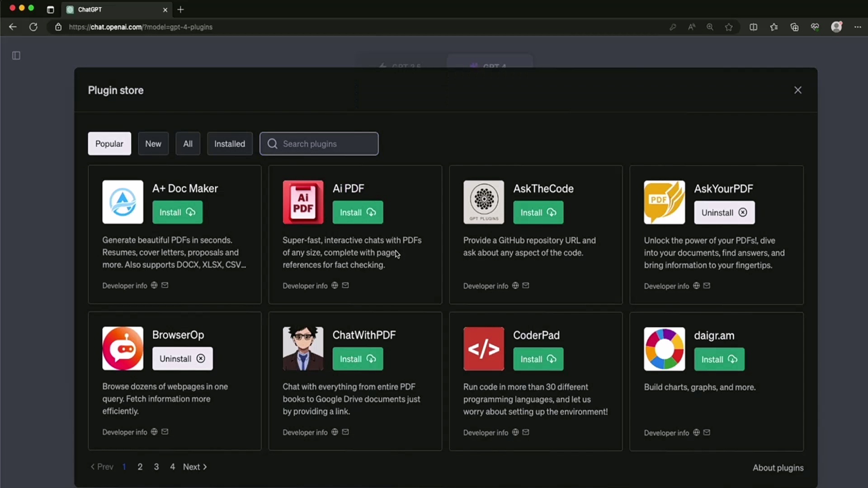Open the browser settings ellipsis menu
The width and height of the screenshot is (868, 488).
click(x=858, y=27)
